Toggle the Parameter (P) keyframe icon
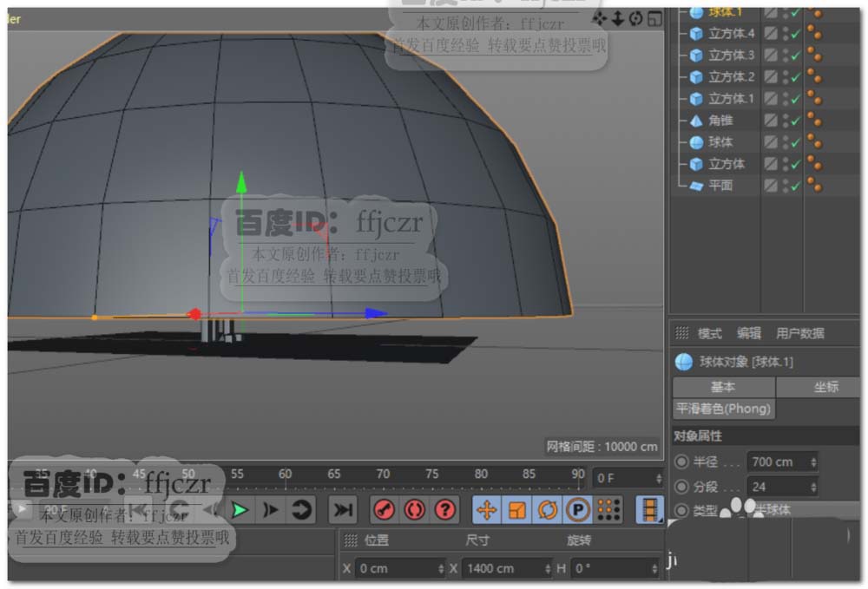This screenshot has height=589, width=868. click(x=578, y=510)
